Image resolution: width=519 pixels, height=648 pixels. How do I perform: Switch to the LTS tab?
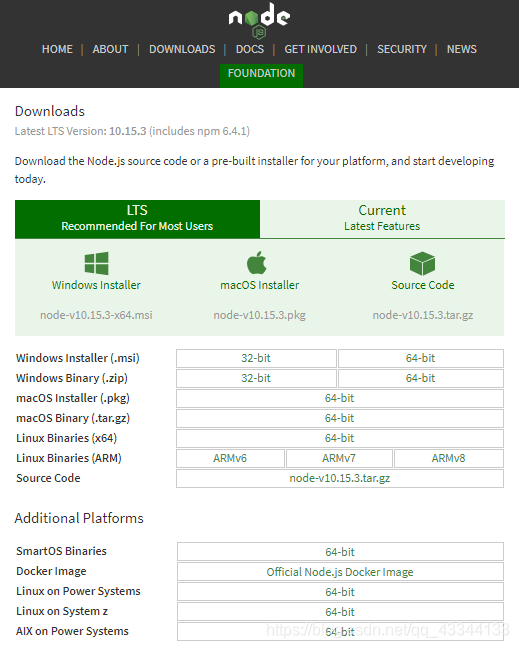coord(137,219)
